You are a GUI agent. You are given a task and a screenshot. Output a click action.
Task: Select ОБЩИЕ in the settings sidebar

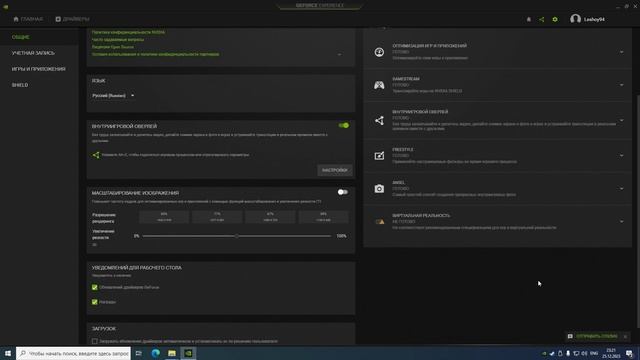coord(20,37)
